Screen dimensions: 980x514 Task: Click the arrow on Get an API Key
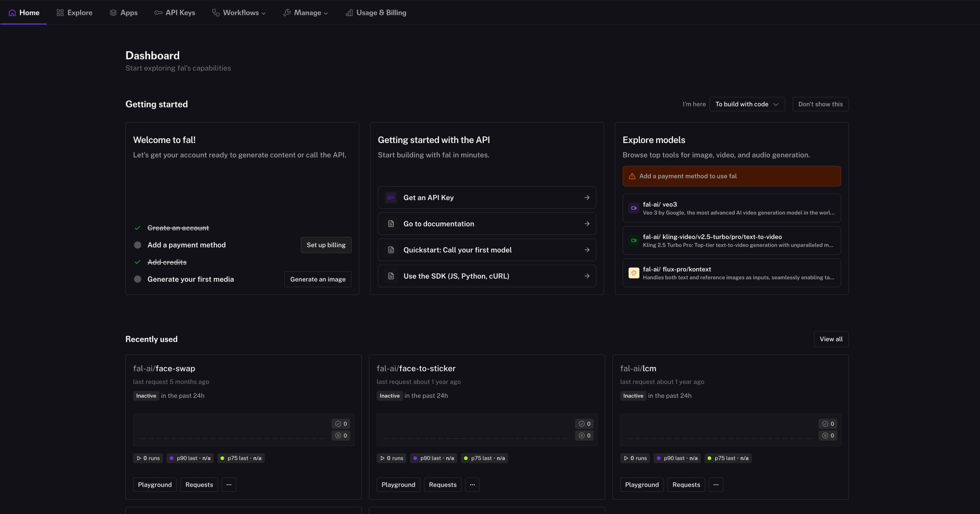(x=587, y=198)
